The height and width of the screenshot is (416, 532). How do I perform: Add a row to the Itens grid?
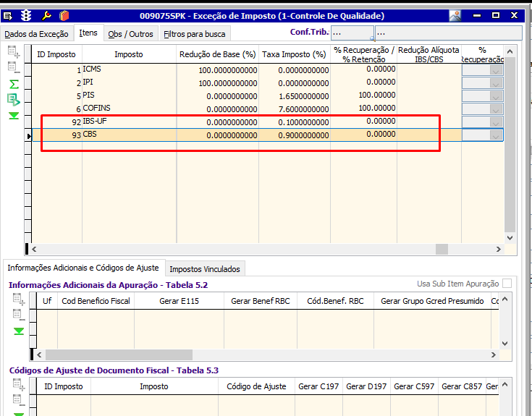[x=14, y=51]
